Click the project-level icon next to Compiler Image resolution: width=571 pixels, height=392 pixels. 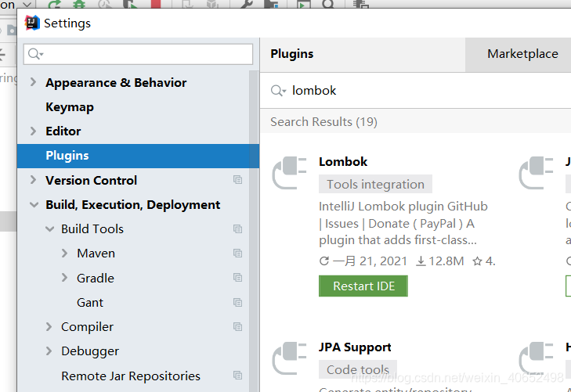tap(238, 326)
